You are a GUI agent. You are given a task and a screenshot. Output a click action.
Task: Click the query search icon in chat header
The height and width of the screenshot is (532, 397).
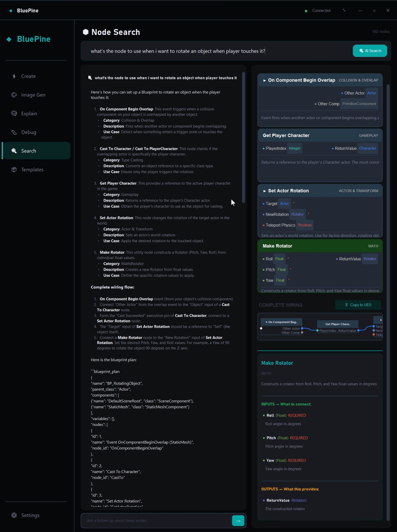pyautogui.click(x=90, y=78)
